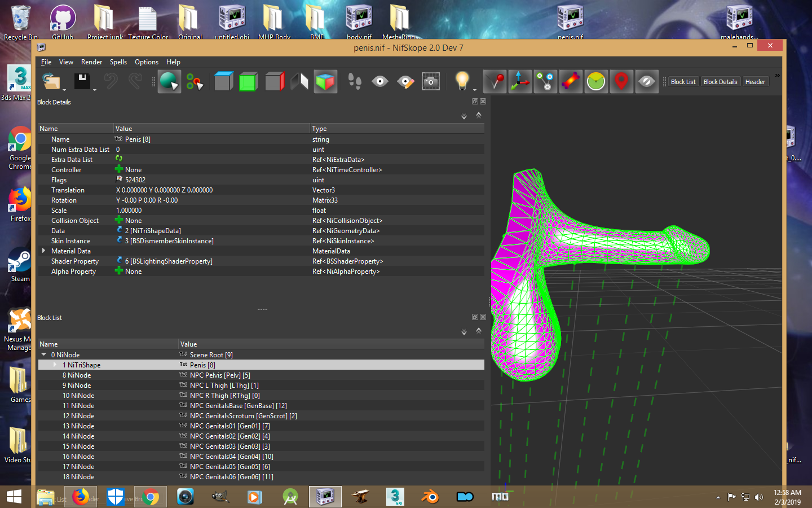Open the Render menu
The image size is (812, 508).
click(x=91, y=62)
